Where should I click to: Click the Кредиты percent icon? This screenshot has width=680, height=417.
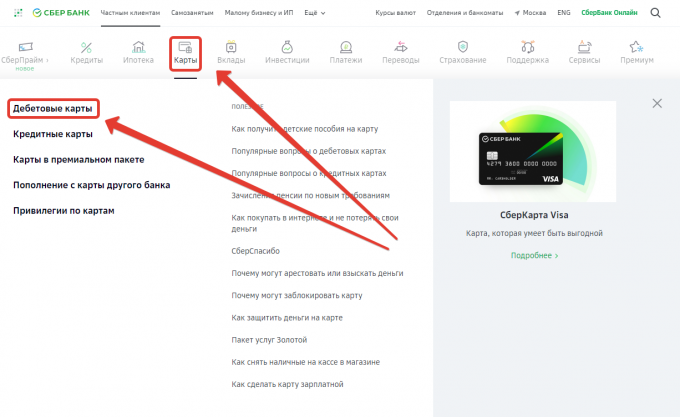[86, 47]
